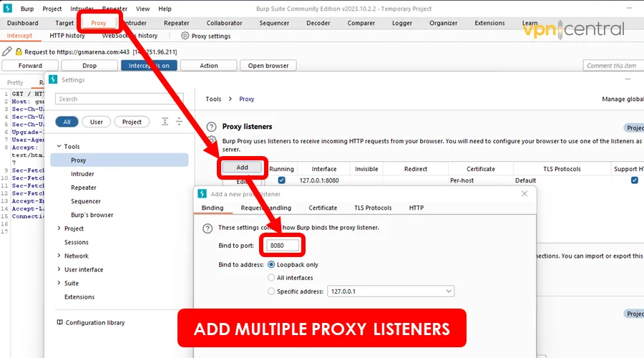Viewport: 644px width, 358px height.
Task: Click the Forward button
Action: 30,65
